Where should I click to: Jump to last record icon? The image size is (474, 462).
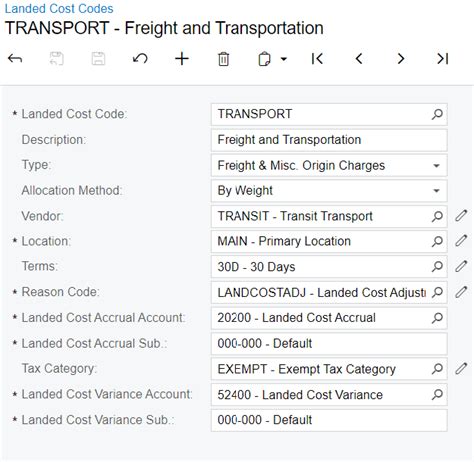coord(443,59)
